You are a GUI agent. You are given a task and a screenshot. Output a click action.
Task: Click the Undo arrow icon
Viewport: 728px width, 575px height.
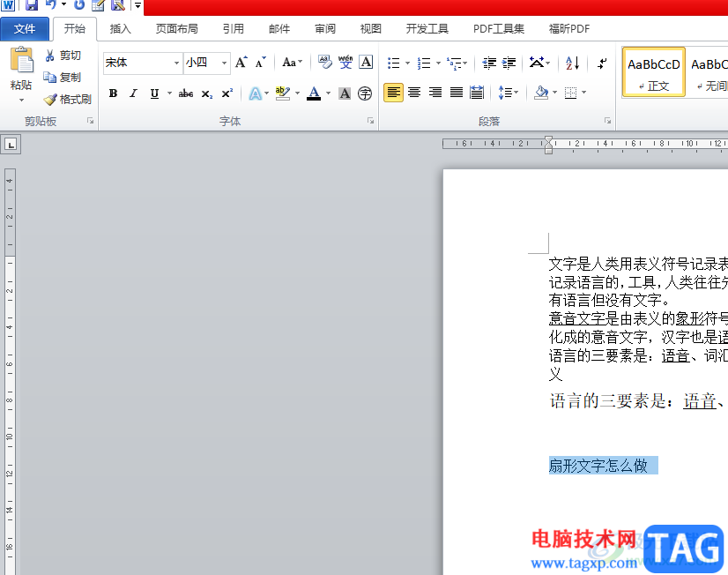50,5
